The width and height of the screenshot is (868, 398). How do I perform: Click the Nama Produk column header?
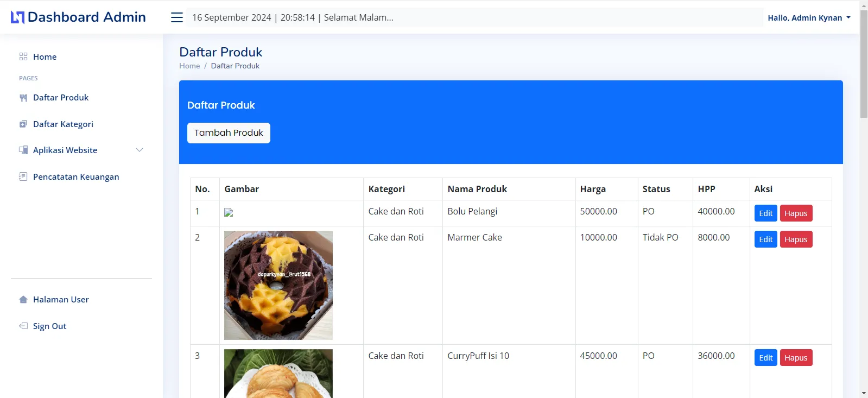tap(477, 189)
